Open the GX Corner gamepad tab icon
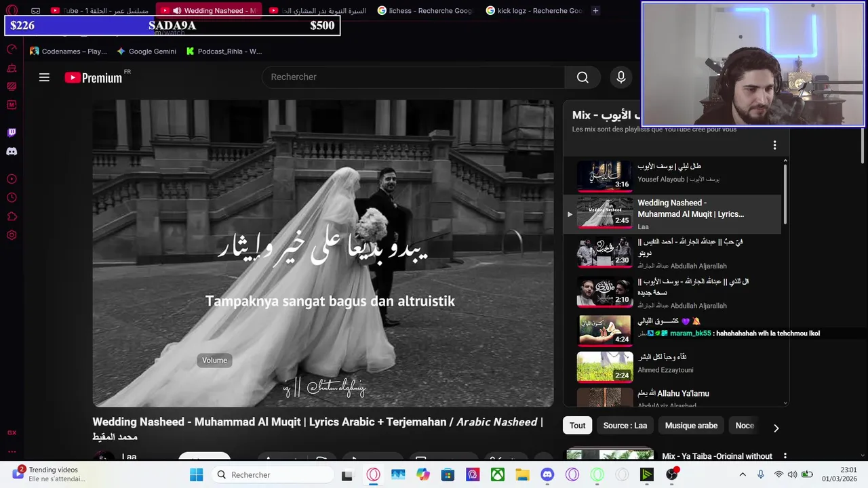This screenshot has width=868, height=488. [36, 11]
